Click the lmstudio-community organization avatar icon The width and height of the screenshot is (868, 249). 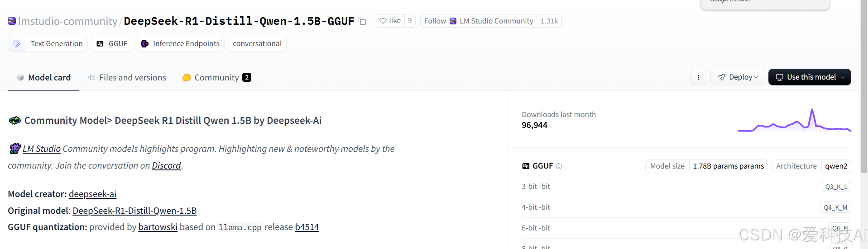pyautogui.click(x=12, y=21)
